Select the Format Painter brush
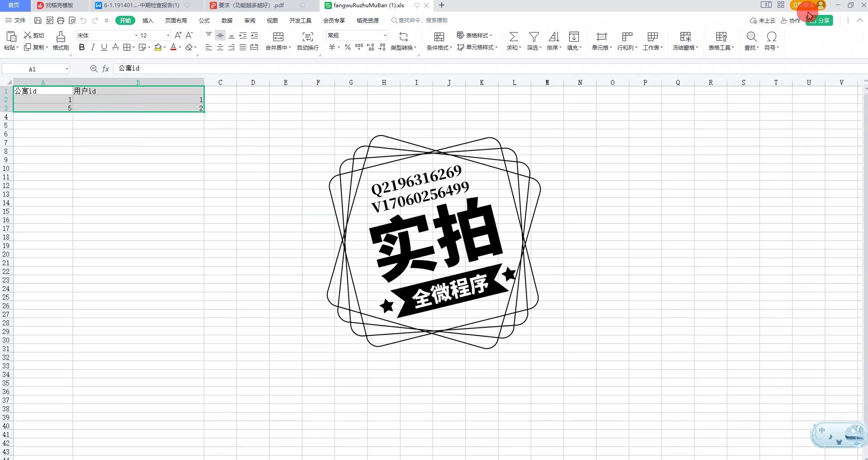The height and width of the screenshot is (460, 868). pos(61,36)
